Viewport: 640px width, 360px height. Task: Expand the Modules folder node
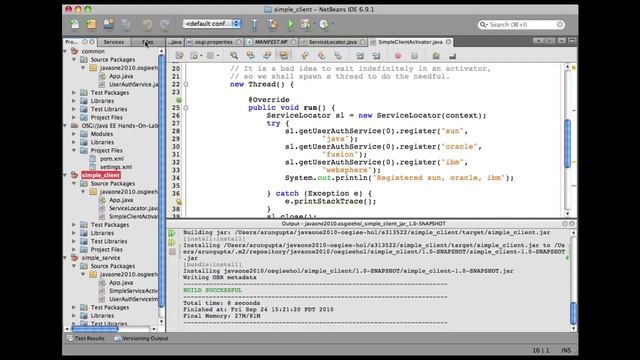coord(74,134)
